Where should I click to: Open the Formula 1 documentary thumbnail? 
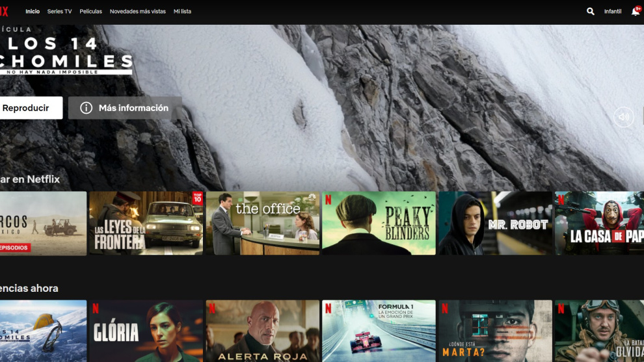coord(379,330)
